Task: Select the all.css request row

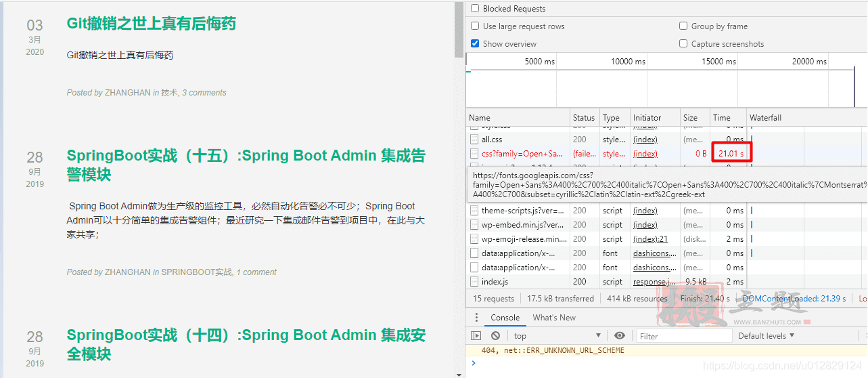Action: click(x=666, y=140)
